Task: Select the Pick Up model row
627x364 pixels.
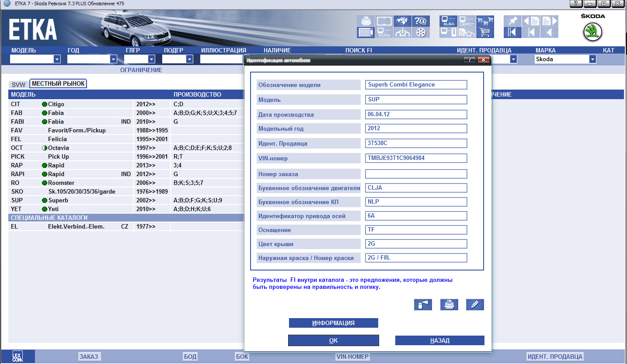Action: (126, 156)
